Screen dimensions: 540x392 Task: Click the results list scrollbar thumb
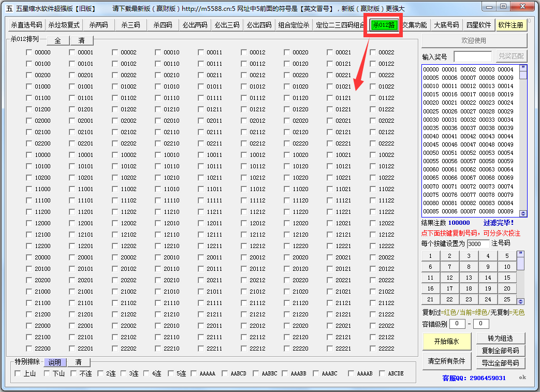click(523, 75)
